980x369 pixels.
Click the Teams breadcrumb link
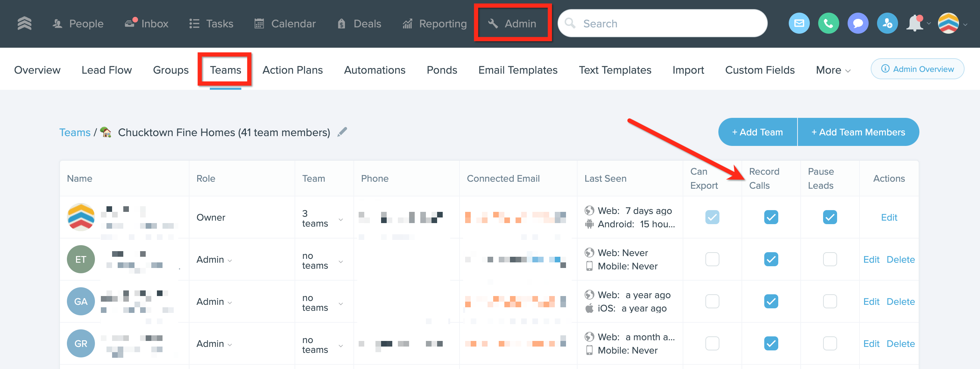(x=75, y=132)
